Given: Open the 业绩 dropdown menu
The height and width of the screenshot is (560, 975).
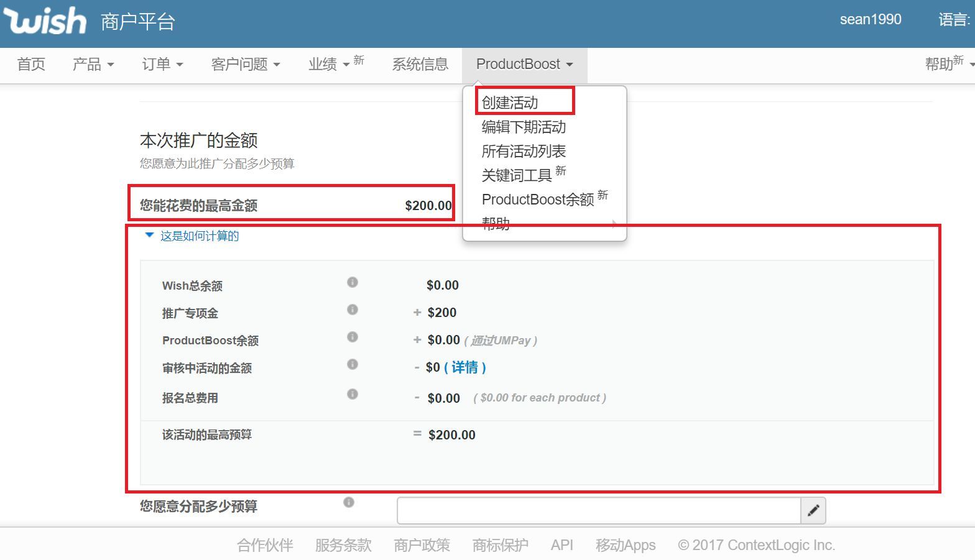Looking at the screenshot, I should pyautogui.click(x=329, y=64).
